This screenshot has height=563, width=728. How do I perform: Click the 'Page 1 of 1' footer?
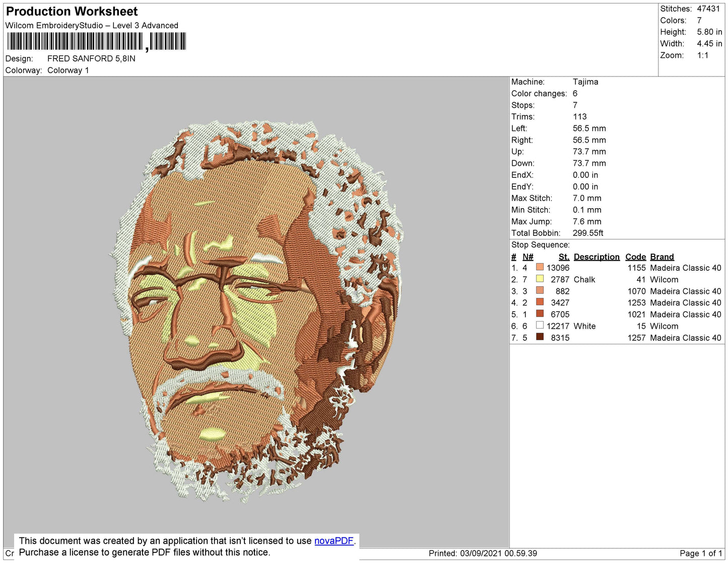point(701,553)
